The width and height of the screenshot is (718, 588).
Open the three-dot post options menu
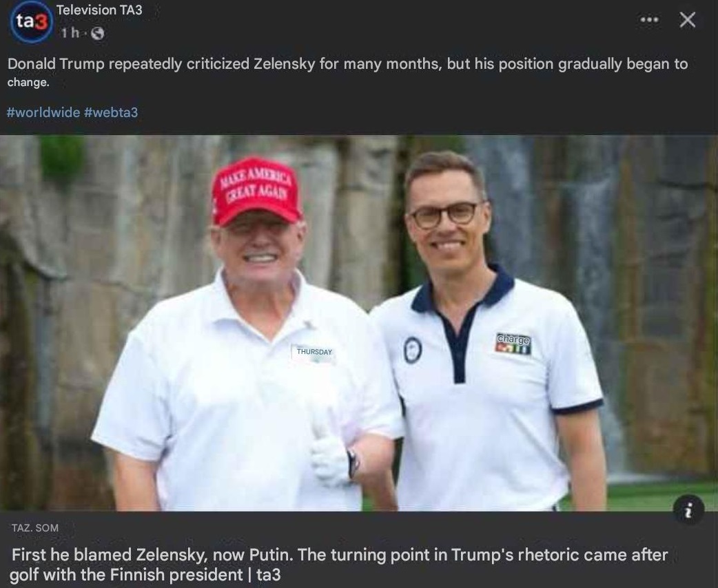tap(649, 20)
